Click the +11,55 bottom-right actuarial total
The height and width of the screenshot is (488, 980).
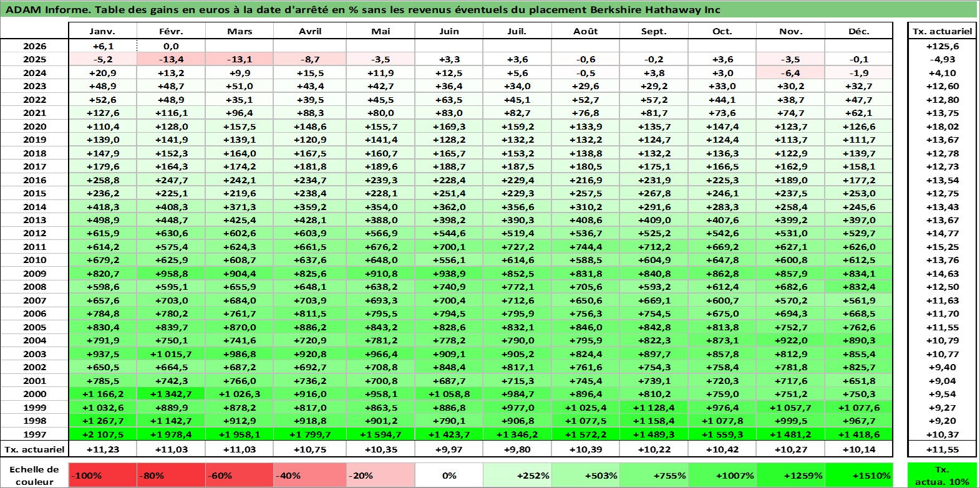pyautogui.click(x=942, y=449)
